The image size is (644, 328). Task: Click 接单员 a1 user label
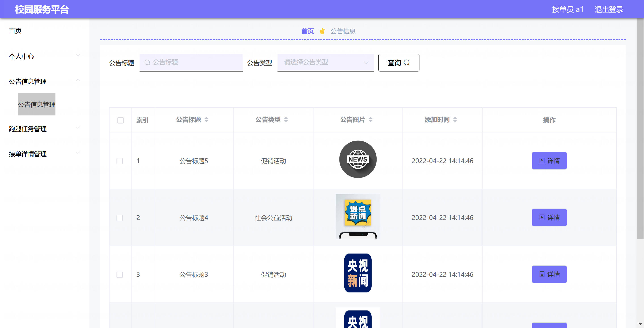tap(568, 9)
